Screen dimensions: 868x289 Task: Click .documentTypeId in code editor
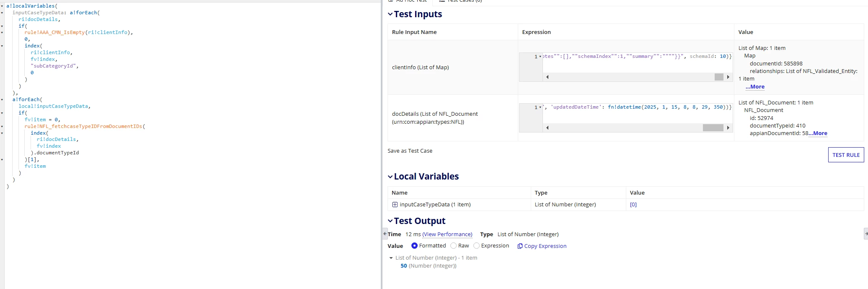pyautogui.click(x=56, y=153)
